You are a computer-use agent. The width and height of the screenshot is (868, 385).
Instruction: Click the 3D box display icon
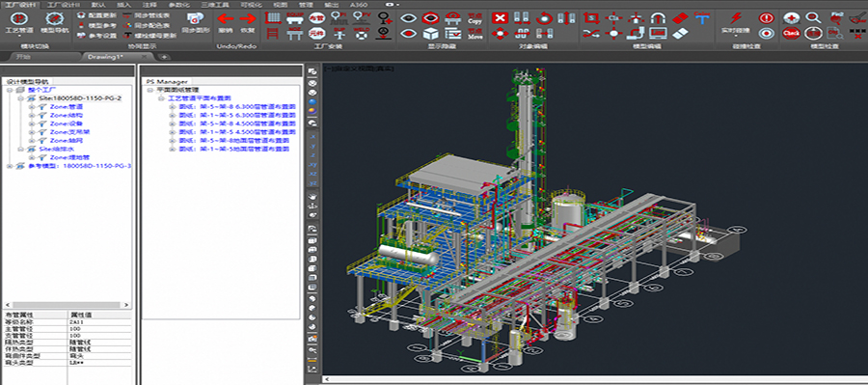tap(430, 34)
